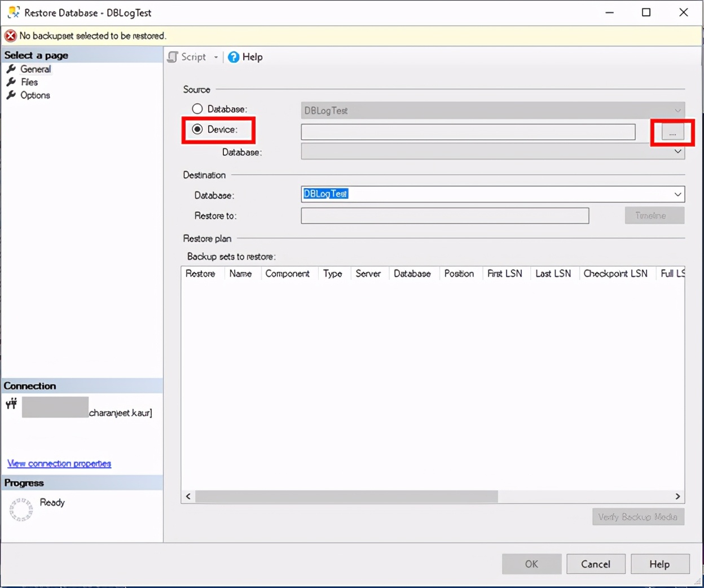Click the Checkpoint LSN column header

618,274
